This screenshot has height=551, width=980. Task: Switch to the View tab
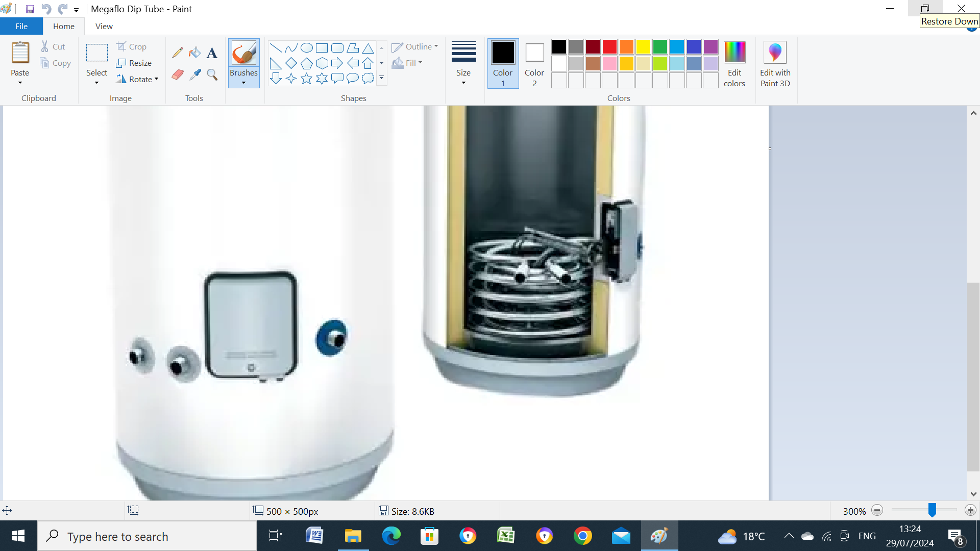point(104,27)
